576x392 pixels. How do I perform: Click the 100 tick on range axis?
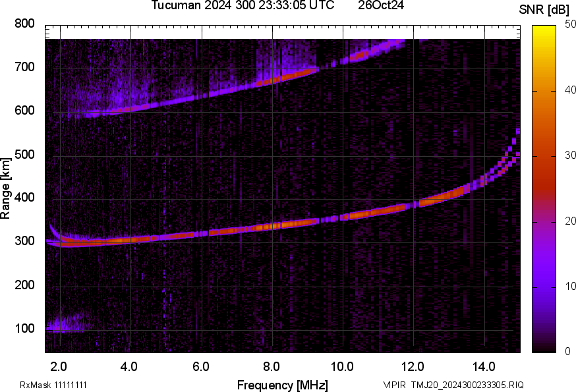tap(25, 329)
